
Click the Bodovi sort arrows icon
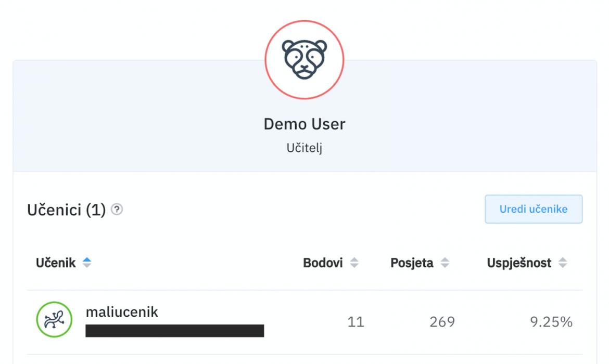pos(354,263)
